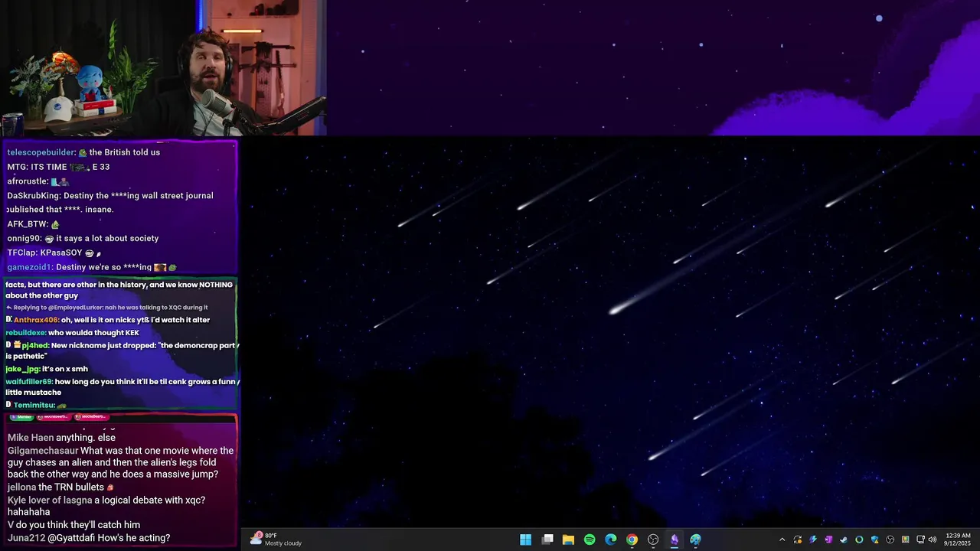This screenshot has height=551, width=980.
Task: Click Gilgamechasaur's name in bottom chat
Action: (43, 451)
